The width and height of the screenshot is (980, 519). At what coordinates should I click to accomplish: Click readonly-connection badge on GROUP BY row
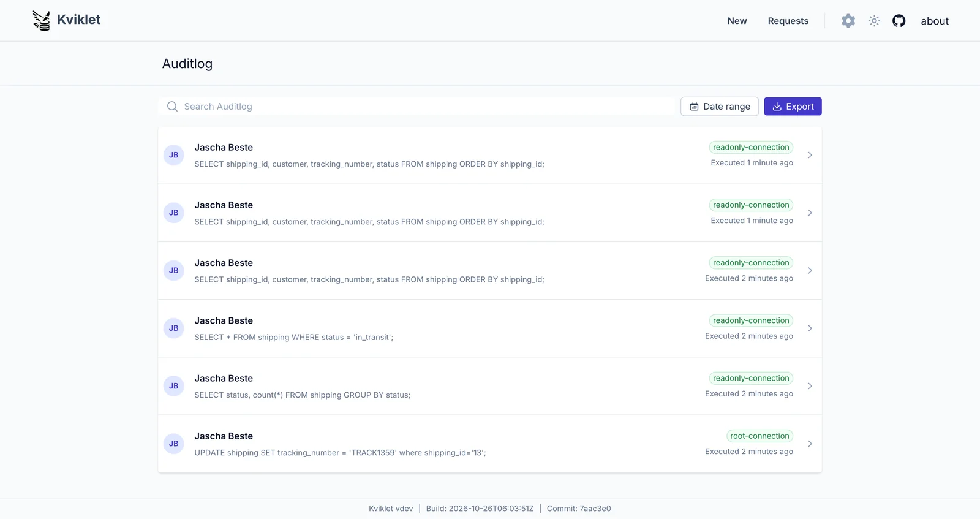[x=751, y=378]
